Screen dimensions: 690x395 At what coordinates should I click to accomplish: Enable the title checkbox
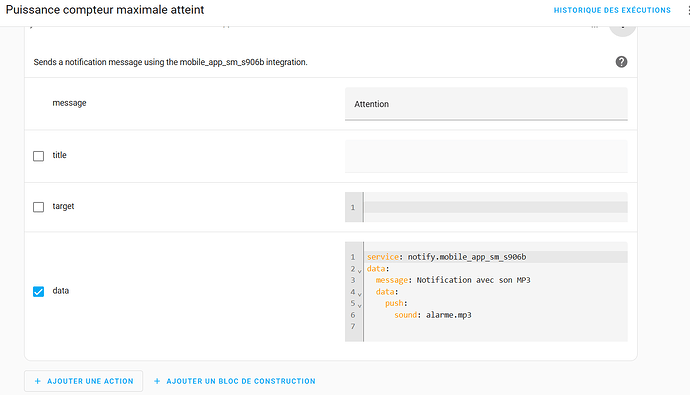coord(39,156)
